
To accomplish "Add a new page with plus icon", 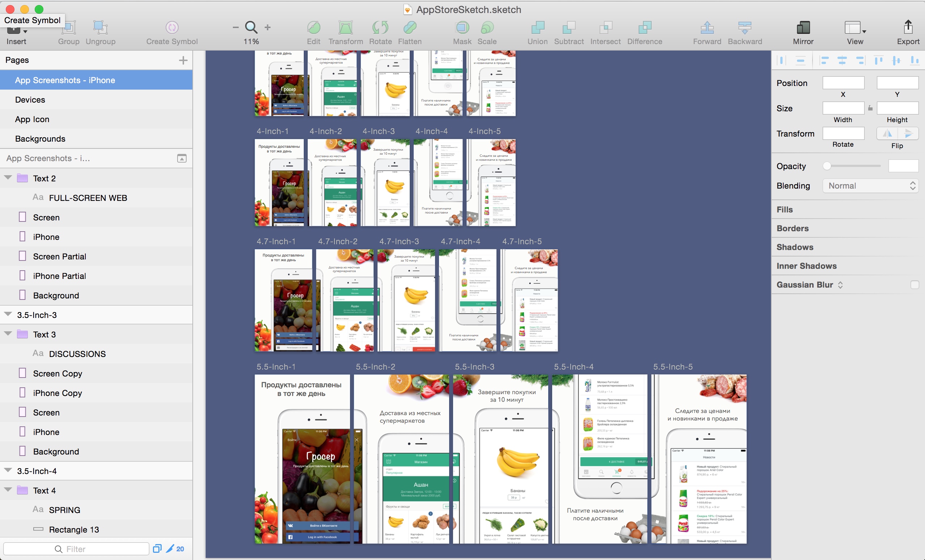I will [x=183, y=60].
